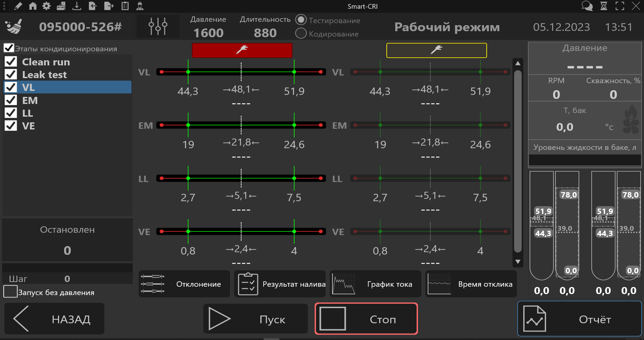Click the Отклонение deviation icon

click(153, 284)
